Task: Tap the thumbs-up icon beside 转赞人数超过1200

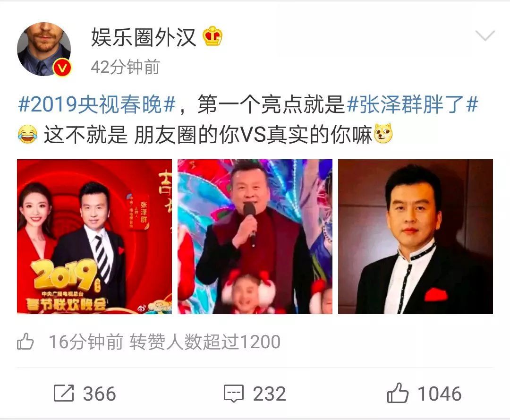Action: (25, 342)
